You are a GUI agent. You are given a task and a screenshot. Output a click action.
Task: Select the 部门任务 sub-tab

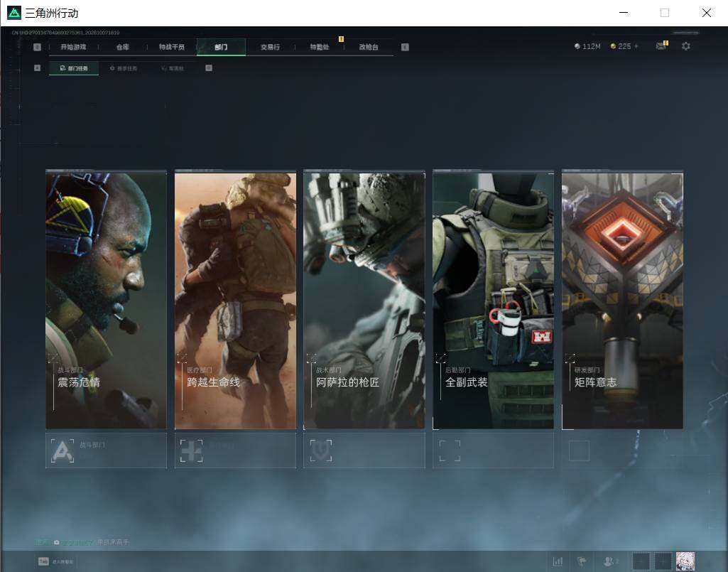click(74, 68)
